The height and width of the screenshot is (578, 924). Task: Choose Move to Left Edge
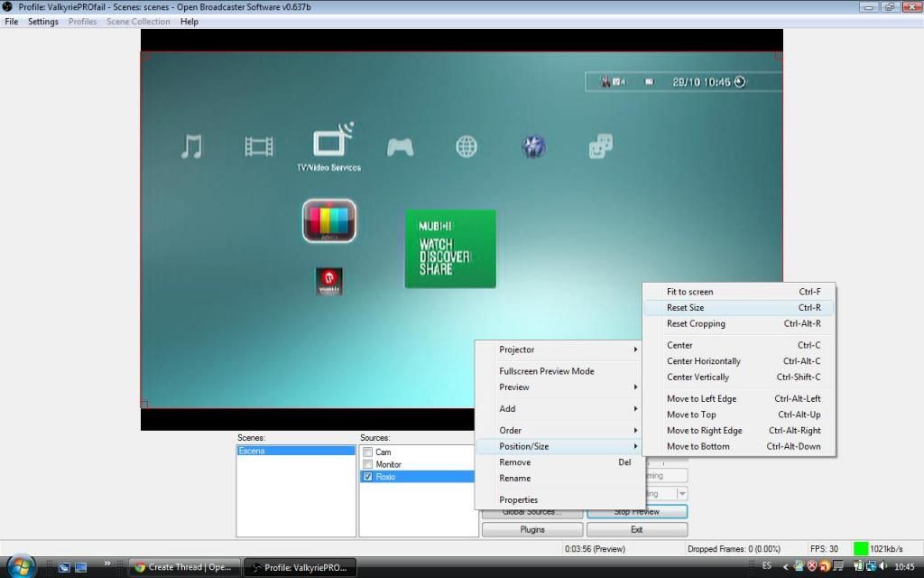click(x=739, y=399)
